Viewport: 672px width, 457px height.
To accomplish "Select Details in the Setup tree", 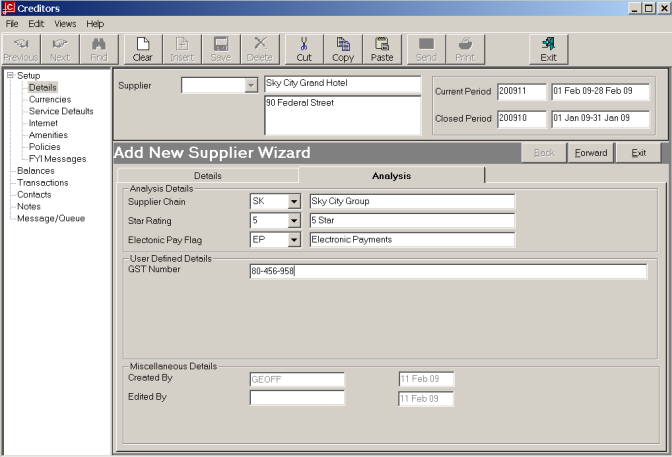I will click(x=42, y=87).
